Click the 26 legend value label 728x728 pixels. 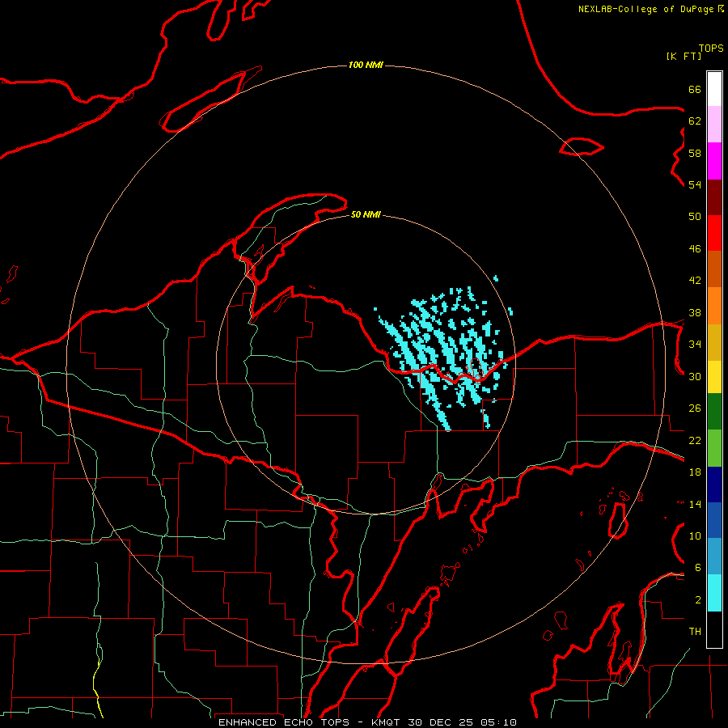coord(695,408)
